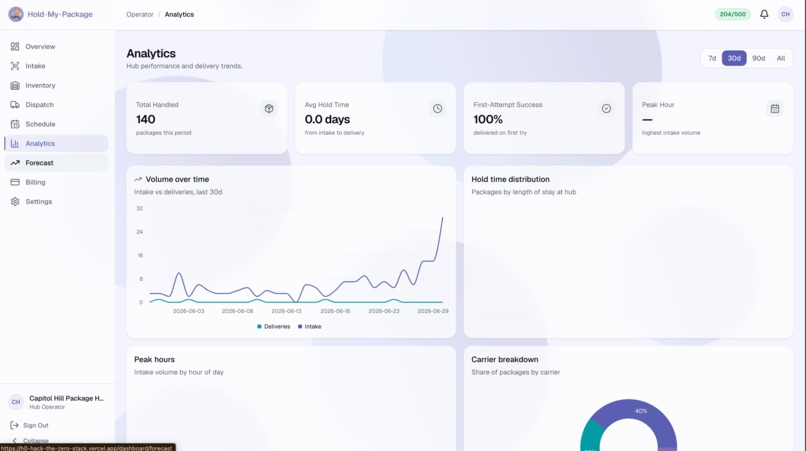Click 'Share of packages by carrier' caption
The height and width of the screenshot is (451, 806).
[516, 372]
